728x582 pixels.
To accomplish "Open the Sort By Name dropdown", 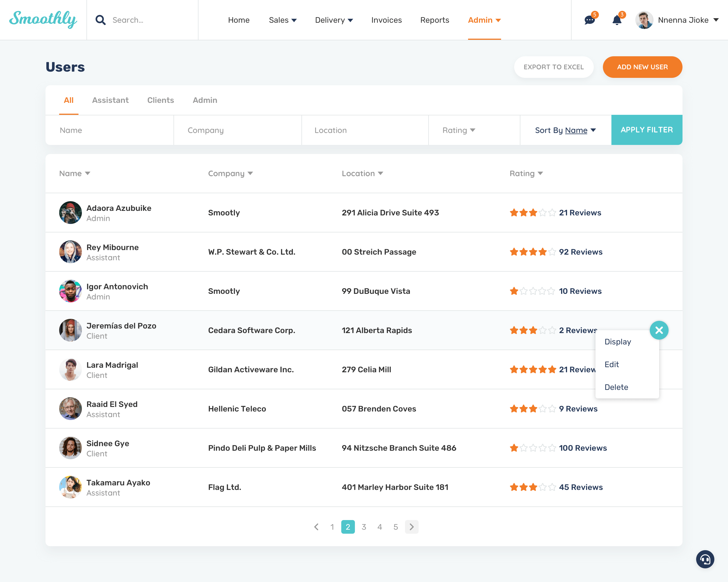I will [x=565, y=130].
